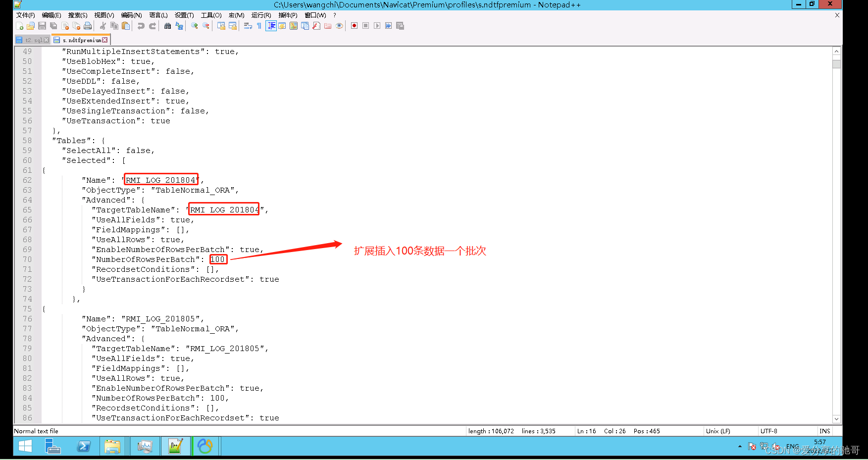
Task: Show hidden system tray icons arrow
Action: tap(740, 447)
